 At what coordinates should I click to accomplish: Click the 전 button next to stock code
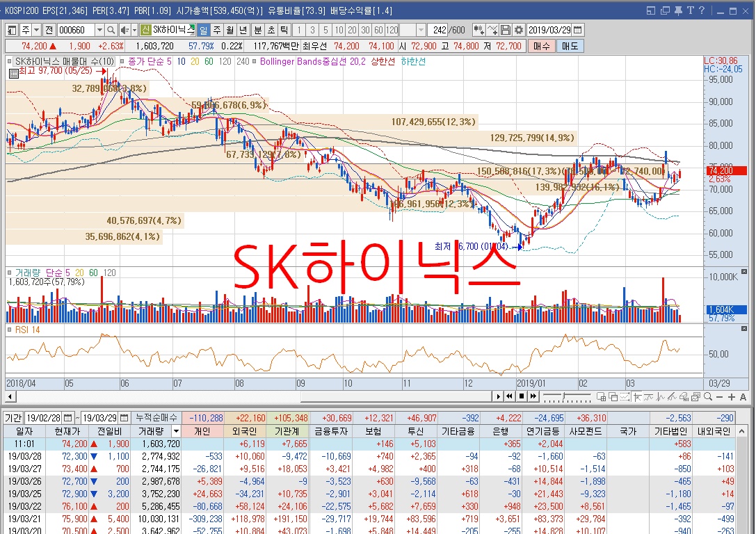[49, 30]
